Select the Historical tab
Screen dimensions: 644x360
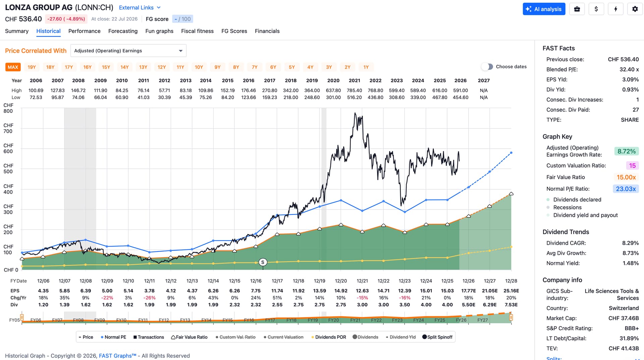pos(48,31)
